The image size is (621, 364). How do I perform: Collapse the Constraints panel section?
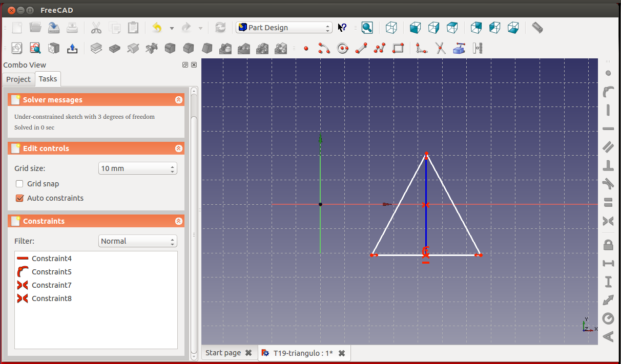178,221
